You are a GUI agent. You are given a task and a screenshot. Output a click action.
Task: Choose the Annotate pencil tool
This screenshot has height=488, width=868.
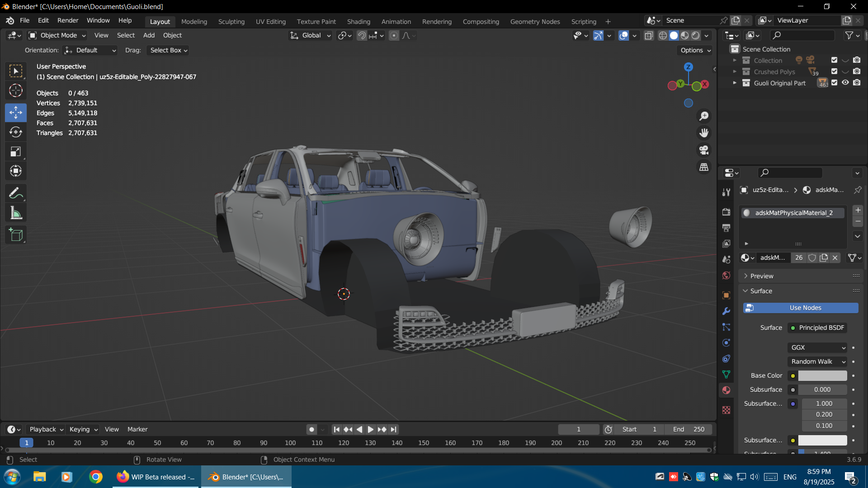click(x=16, y=193)
